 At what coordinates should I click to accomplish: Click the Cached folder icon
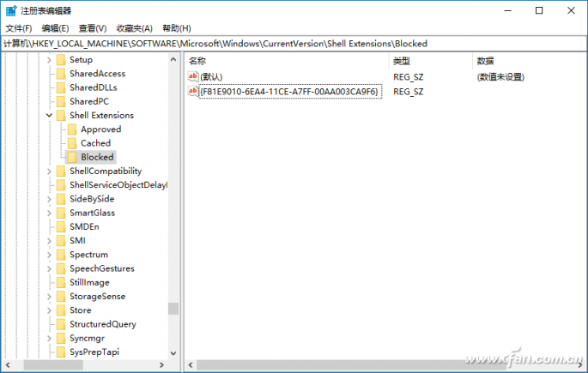(x=72, y=143)
